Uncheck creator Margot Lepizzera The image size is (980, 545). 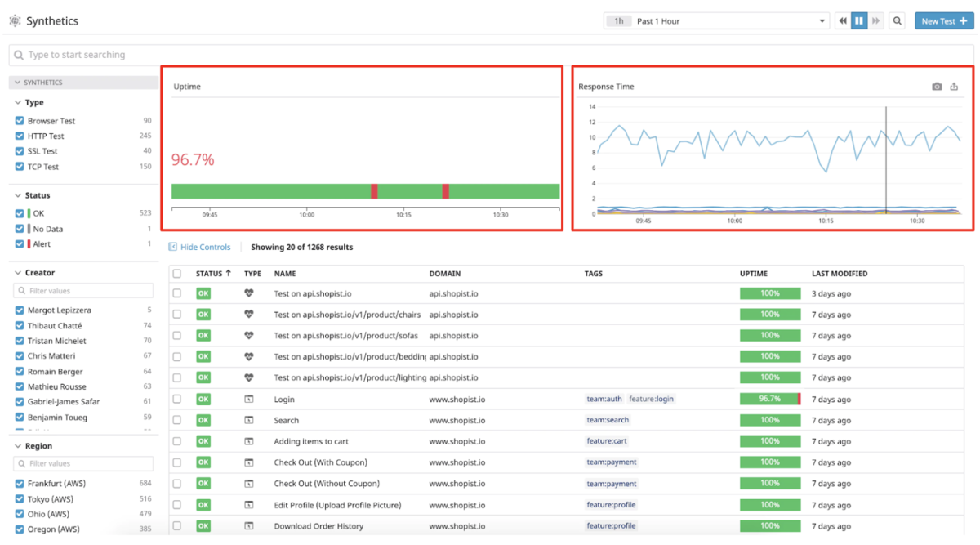click(20, 310)
